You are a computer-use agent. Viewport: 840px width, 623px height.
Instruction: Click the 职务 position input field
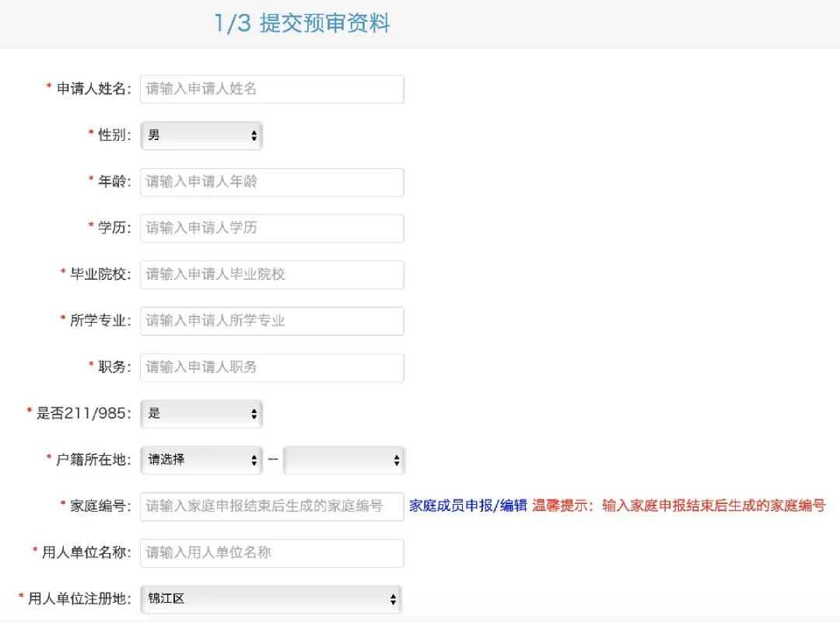point(271,366)
